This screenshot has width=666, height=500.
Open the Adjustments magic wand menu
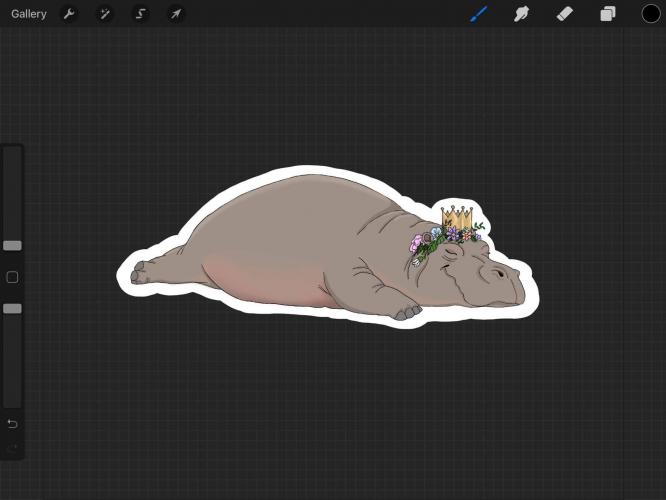(104, 14)
